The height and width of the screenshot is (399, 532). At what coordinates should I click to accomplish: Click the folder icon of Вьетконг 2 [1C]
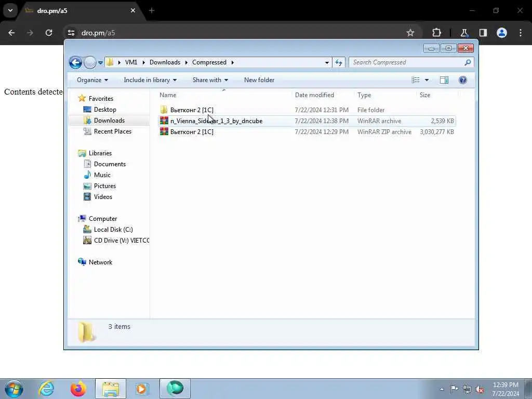[x=164, y=110]
